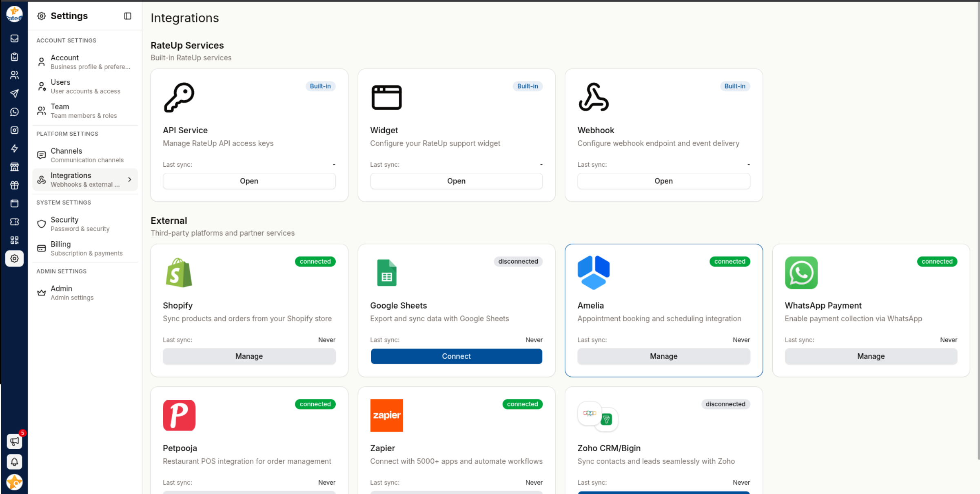Click the Zoho CRM/Bigin disconnected badge
The image size is (980, 494).
coord(725,404)
